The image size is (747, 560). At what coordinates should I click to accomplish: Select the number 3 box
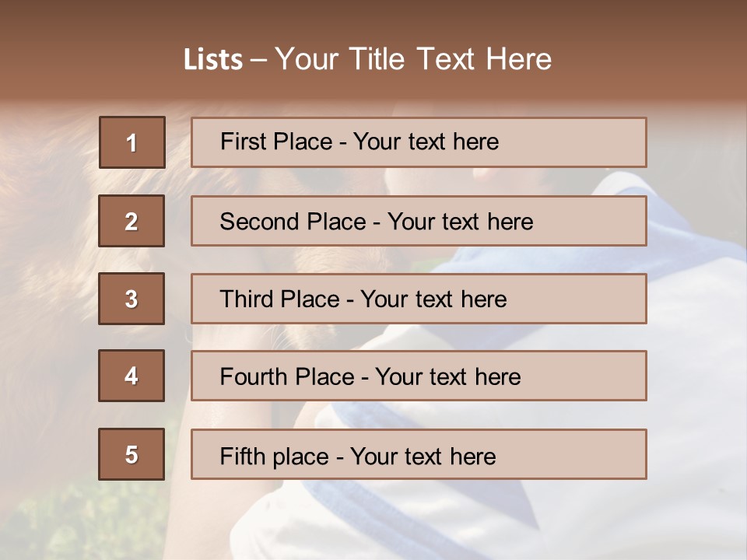pyautogui.click(x=132, y=299)
